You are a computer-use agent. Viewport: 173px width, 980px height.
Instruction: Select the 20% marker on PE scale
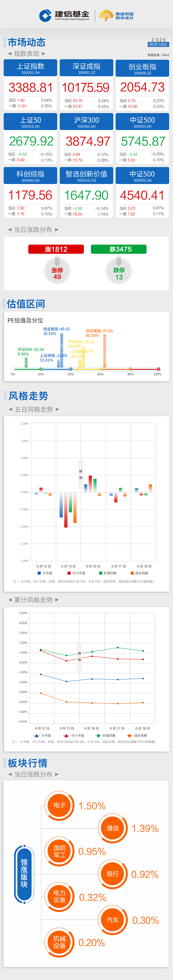tap(41, 369)
